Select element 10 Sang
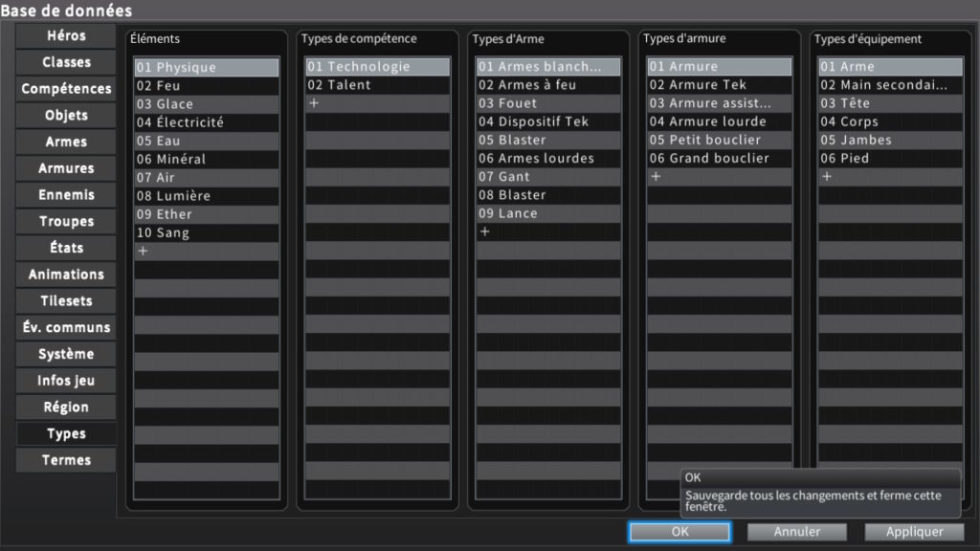980x551 pixels. pos(207,233)
